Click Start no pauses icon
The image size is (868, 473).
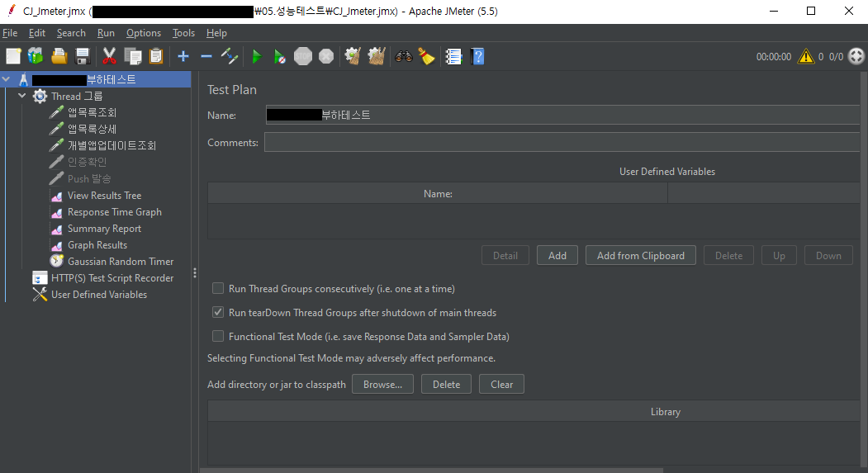click(280, 56)
